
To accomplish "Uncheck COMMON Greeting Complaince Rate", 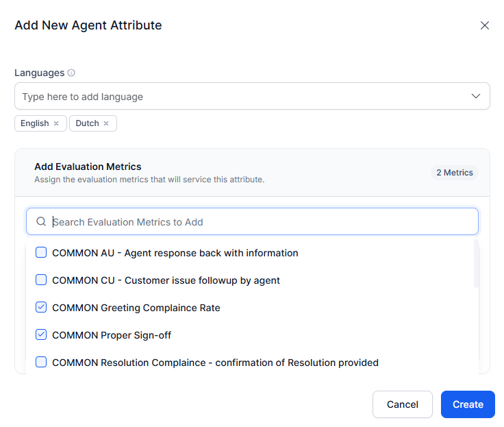I will (41, 308).
